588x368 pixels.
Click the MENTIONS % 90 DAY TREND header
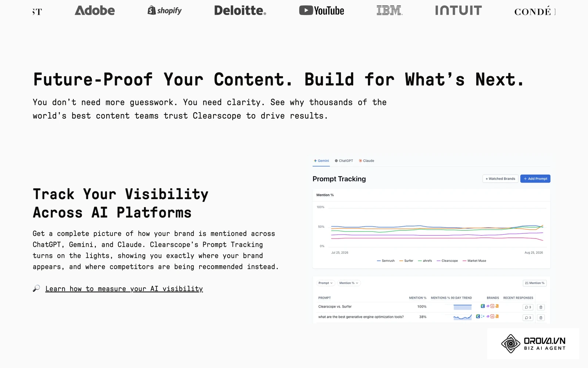(x=451, y=298)
